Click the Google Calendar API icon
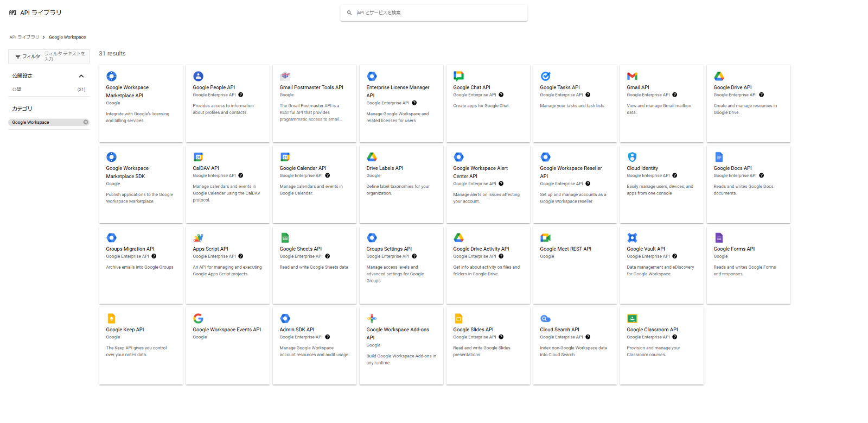This screenshot has height=423, width=868. 285,157
